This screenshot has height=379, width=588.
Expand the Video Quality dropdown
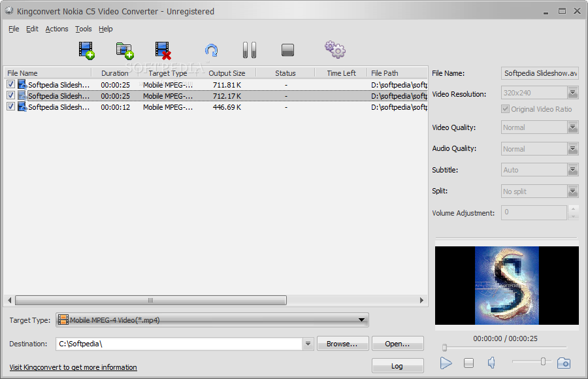coord(572,127)
